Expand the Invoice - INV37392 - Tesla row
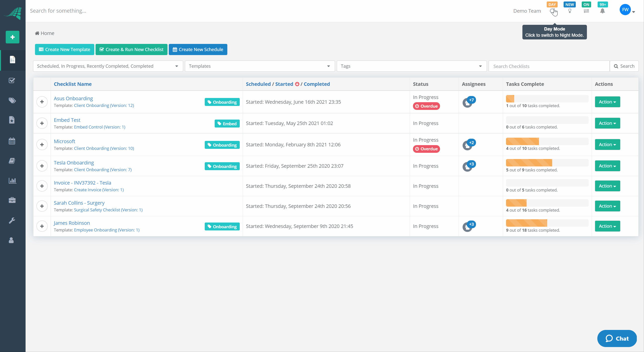644x352 pixels. pyautogui.click(x=42, y=186)
